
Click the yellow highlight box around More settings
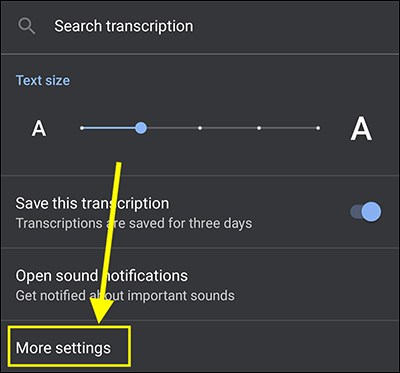pos(69,346)
